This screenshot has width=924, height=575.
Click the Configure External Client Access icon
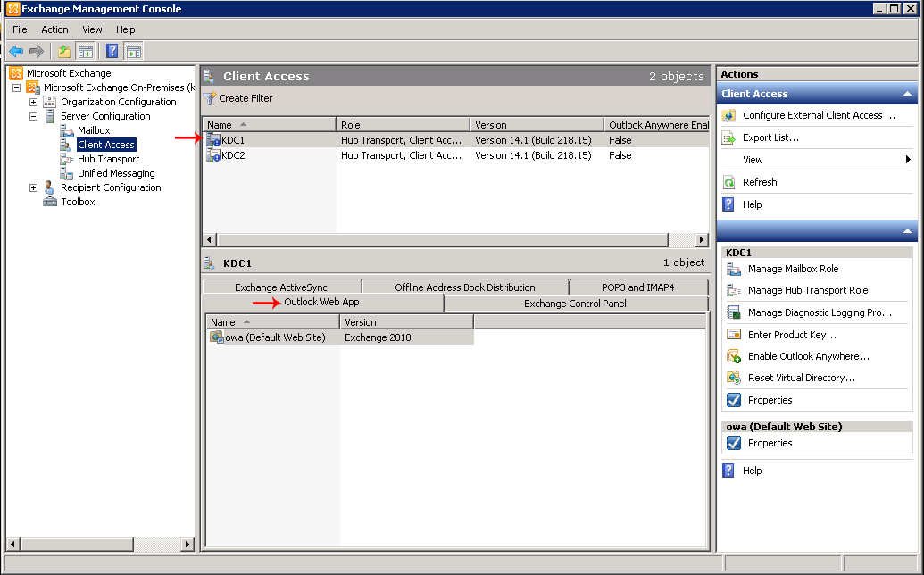coord(729,115)
